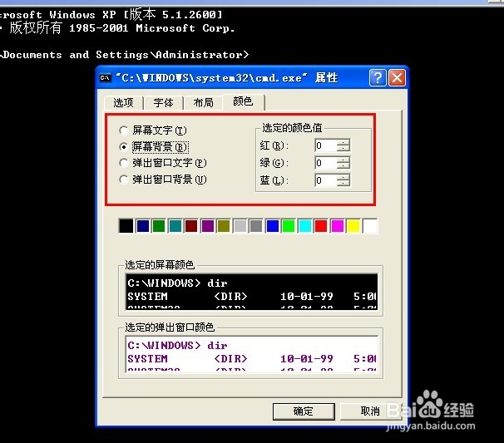Select the 屏幕背景(B) radio button
Screen dimensions: 504x443
tap(123, 147)
